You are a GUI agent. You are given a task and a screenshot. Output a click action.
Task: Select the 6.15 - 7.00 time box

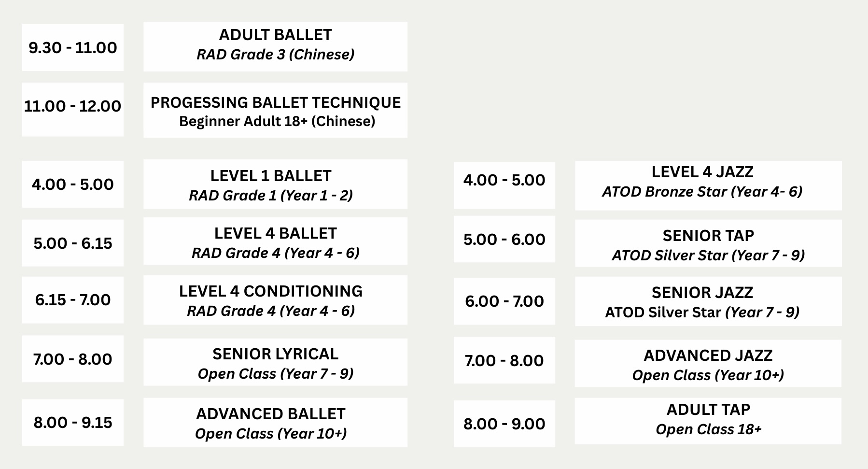tap(73, 300)
